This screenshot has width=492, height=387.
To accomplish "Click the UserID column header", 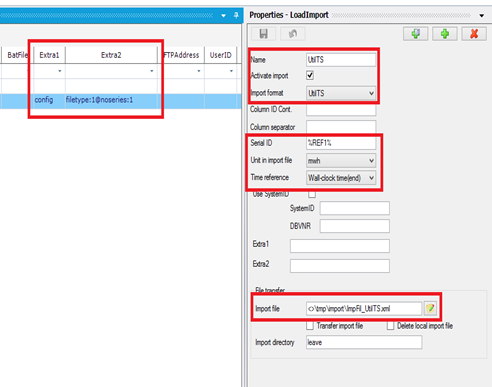I will point(220,55).
